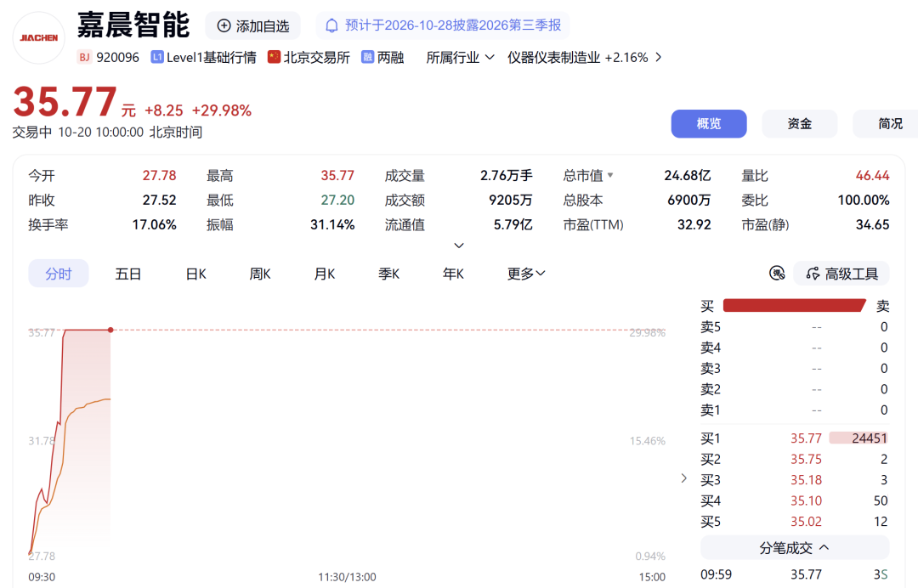Switch to the 资金 tab
This screenshot has height=588, width=918.
[800, 124]
